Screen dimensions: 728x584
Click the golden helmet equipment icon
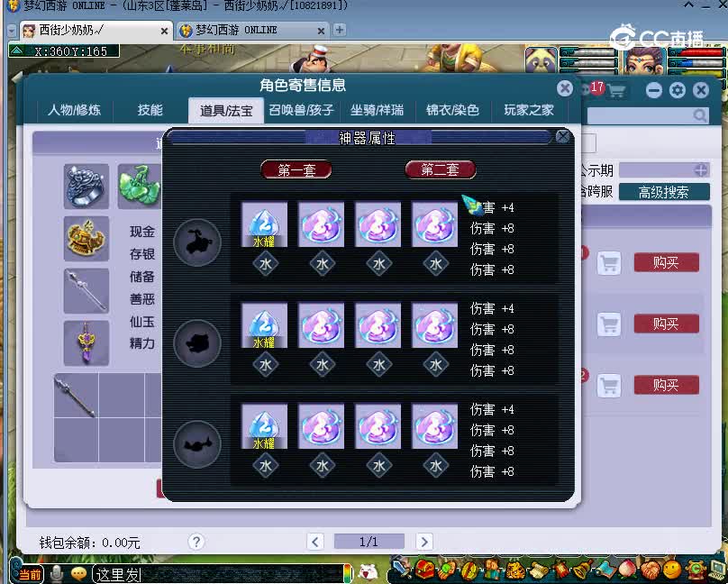pos(86,239)
